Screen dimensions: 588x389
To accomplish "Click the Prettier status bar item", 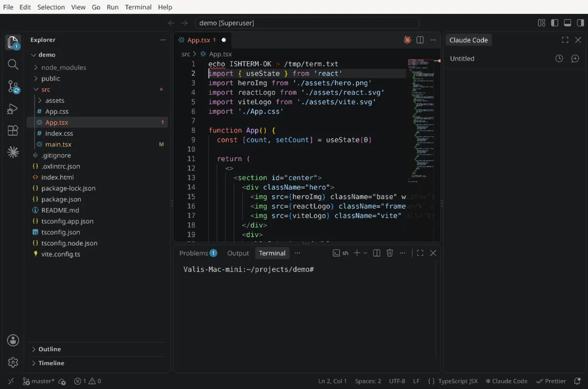I will pos(551,381).
